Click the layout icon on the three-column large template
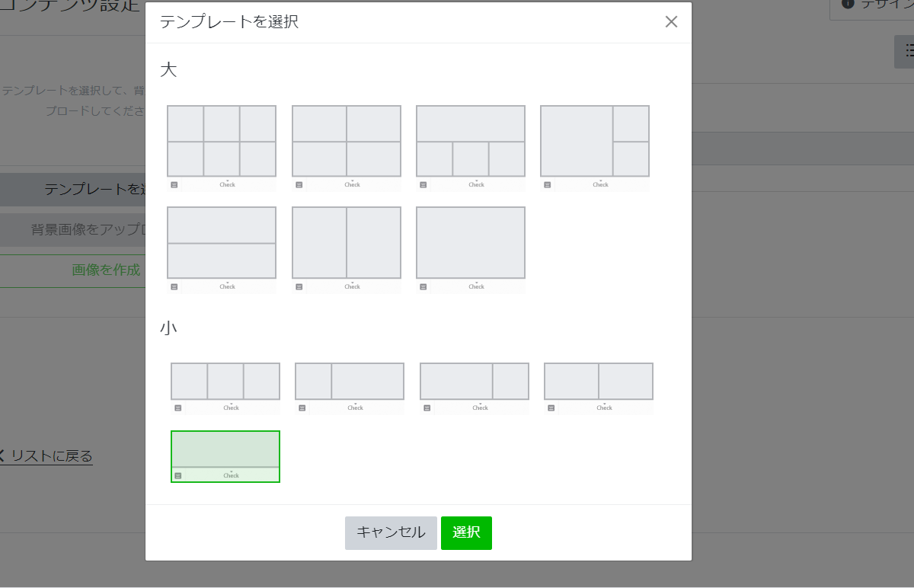The image size is (914, 588). pos(175,184)
